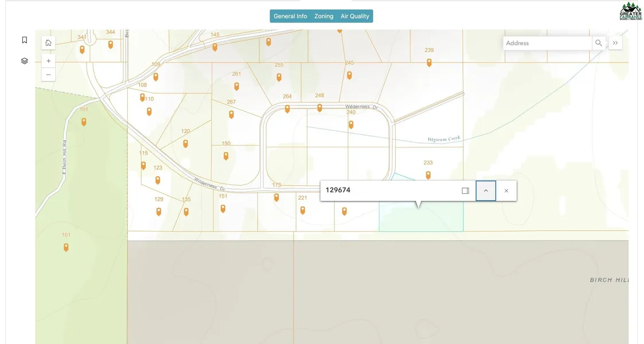Image resolution: width=644 pixels, height=344 pixels.
Task: Zoom out of the map
Action: coord(48,75)
